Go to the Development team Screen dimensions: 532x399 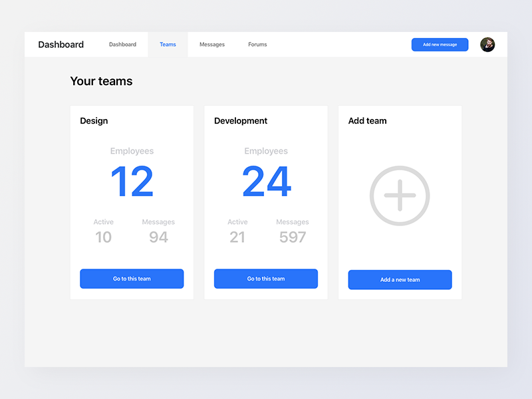point(265,279)
